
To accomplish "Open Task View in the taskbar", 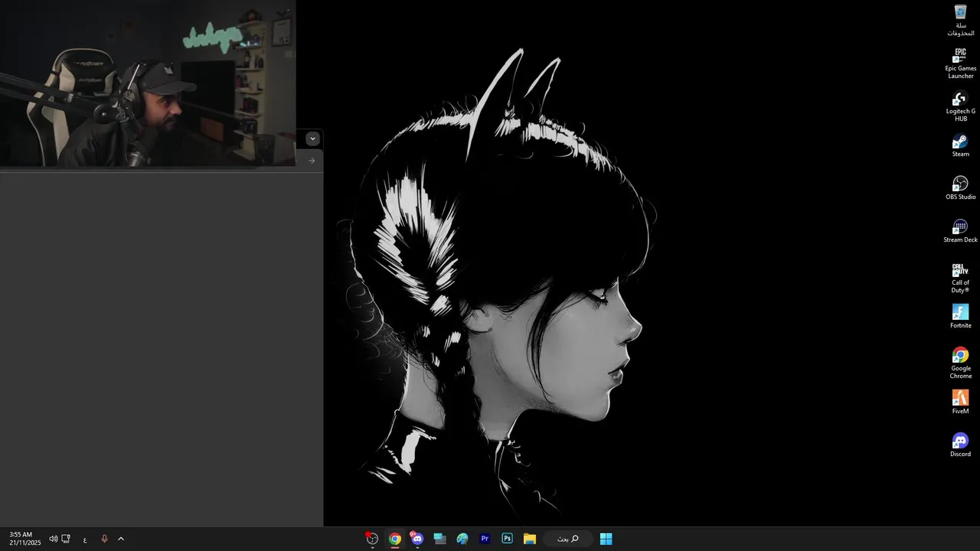I will (x=439, y=539).
